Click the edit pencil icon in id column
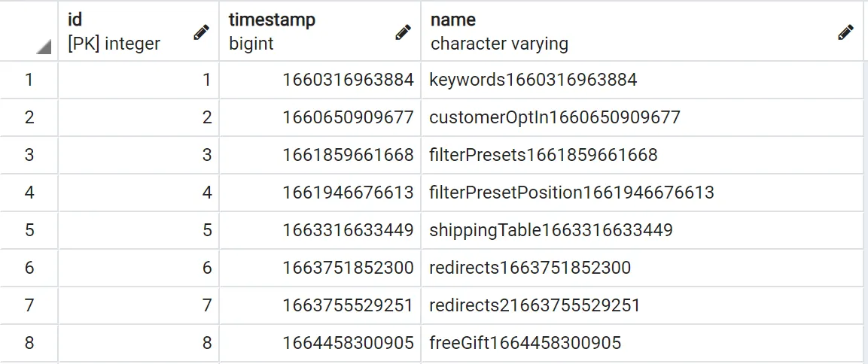The image size is (868, 364). click(x=201, y=32)
